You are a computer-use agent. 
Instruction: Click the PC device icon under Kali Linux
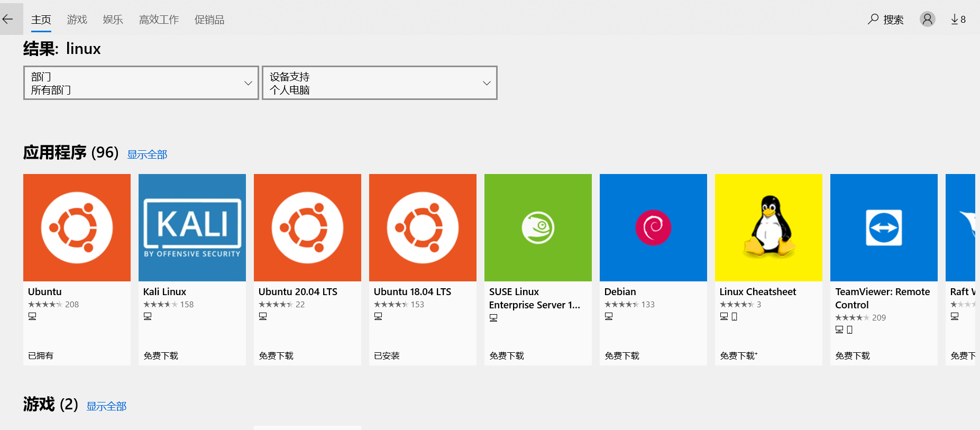[x=148, y=316]
